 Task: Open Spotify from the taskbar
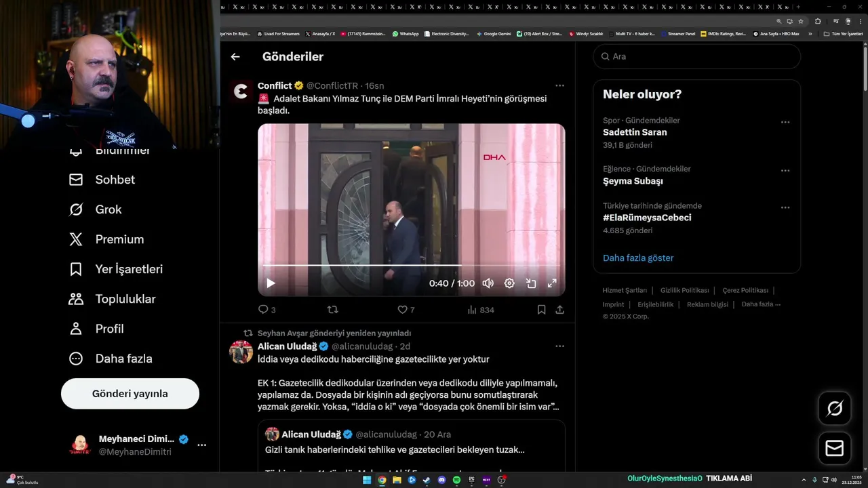point(456,480)
